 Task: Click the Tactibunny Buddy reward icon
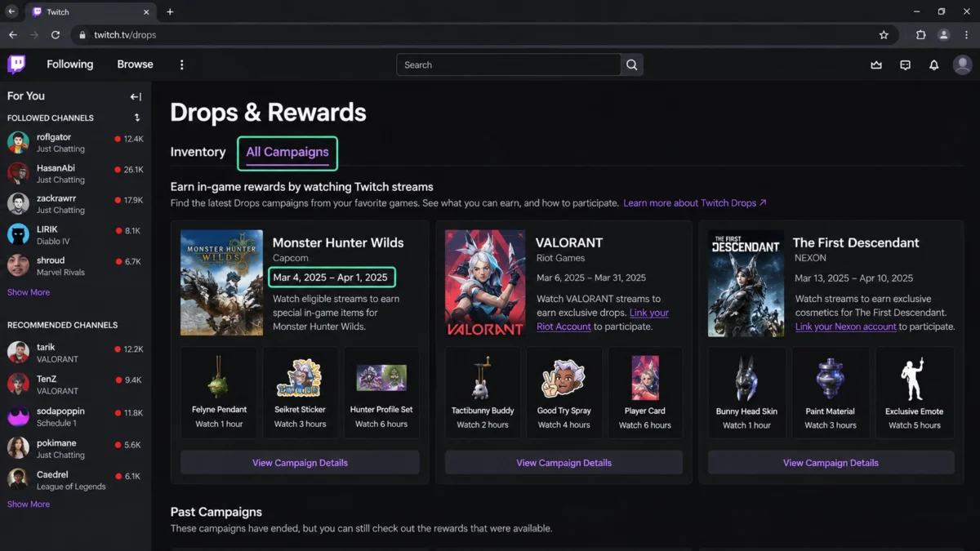point(483,378)
